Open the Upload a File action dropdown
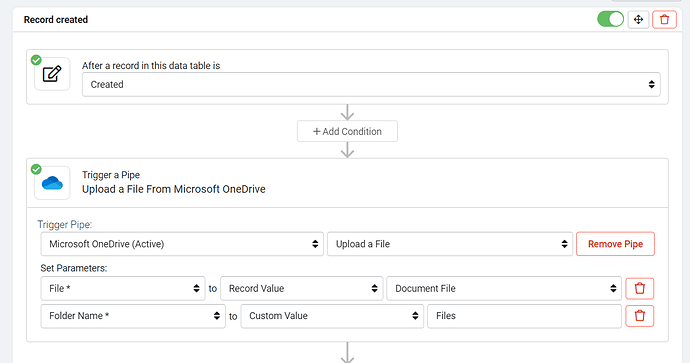This screenshot has width=690, height=363. [450, 244]
